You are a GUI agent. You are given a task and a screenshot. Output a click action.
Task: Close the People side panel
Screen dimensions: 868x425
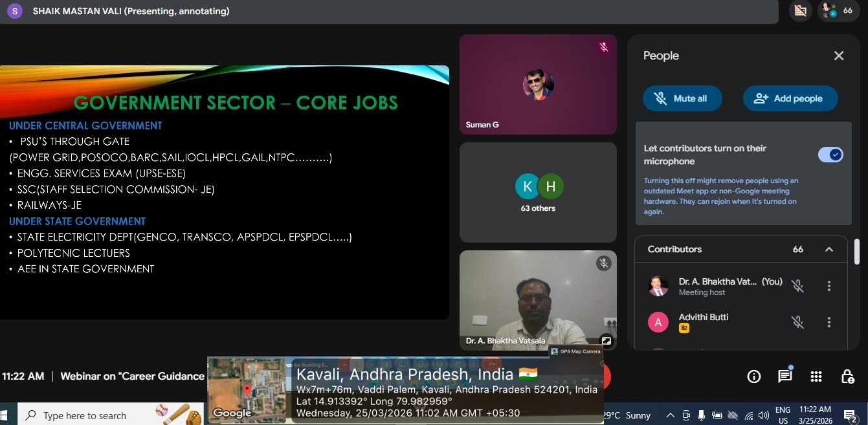pos(839,56)
